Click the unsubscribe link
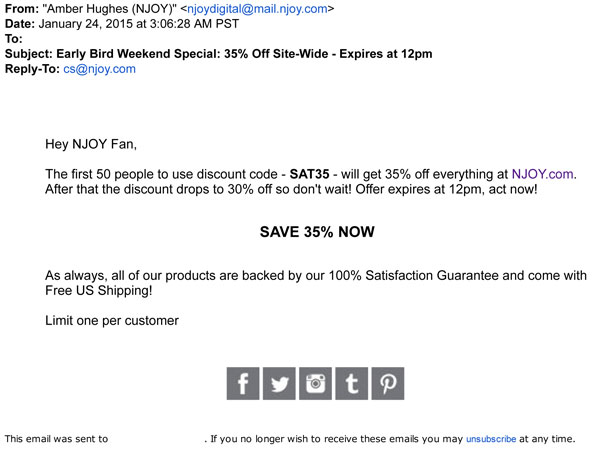The image size is (600, 460). 490,439
